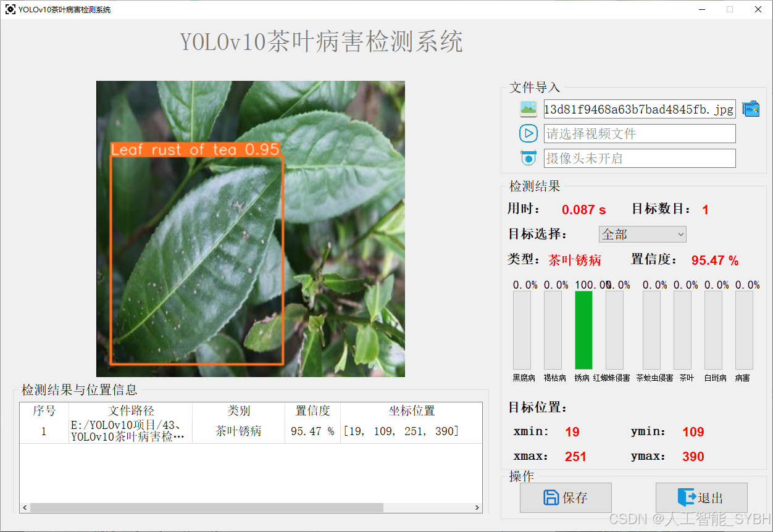Select row number 1 cell in table

pyautogui.click(x=44, y=431)
